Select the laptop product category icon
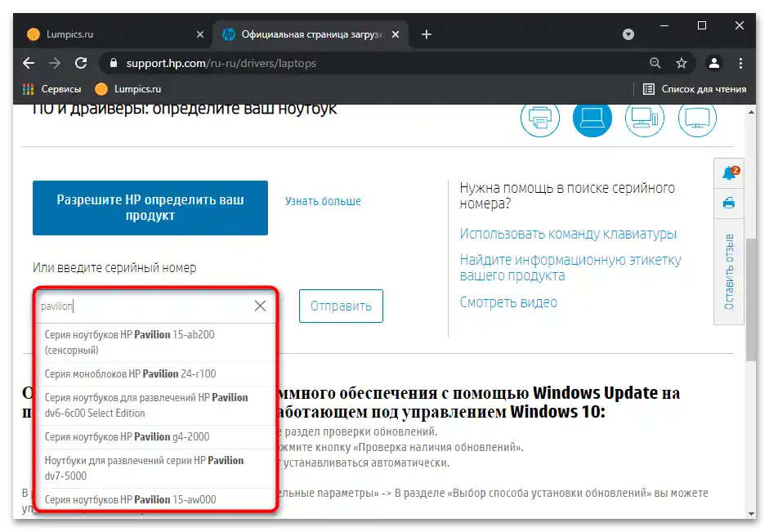Image resolution: width=769 pixels, height=532 pixels. [x=592, y=118]
